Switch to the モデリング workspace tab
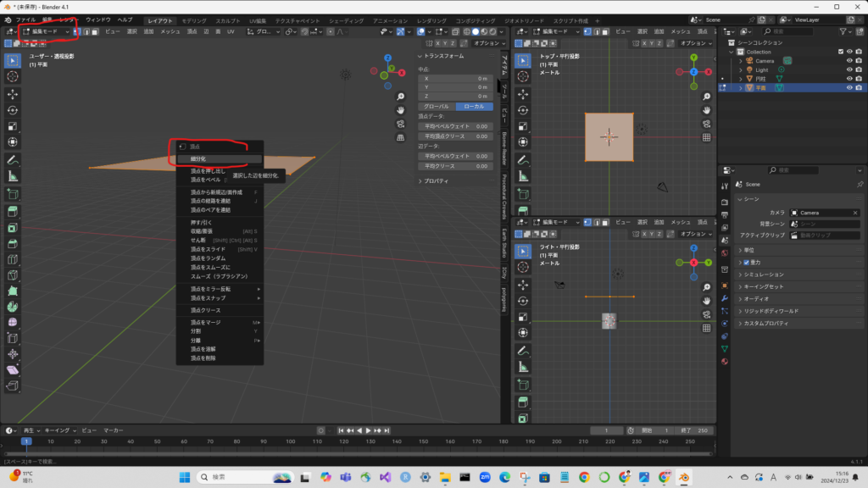The height and width of the screenshot is (488, 868). pyautogui.click(x=193, y=19)
